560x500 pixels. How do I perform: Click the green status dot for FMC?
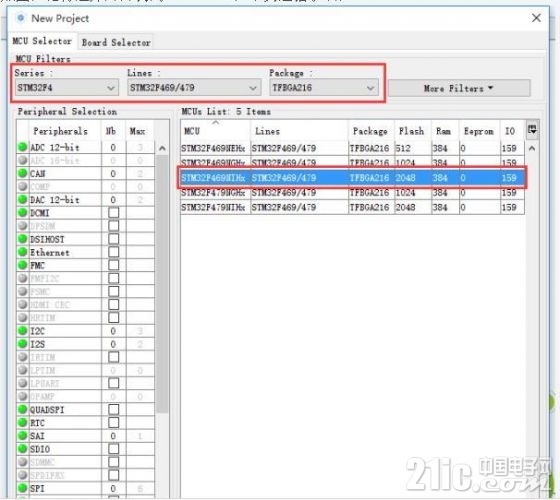pos(22,265)
